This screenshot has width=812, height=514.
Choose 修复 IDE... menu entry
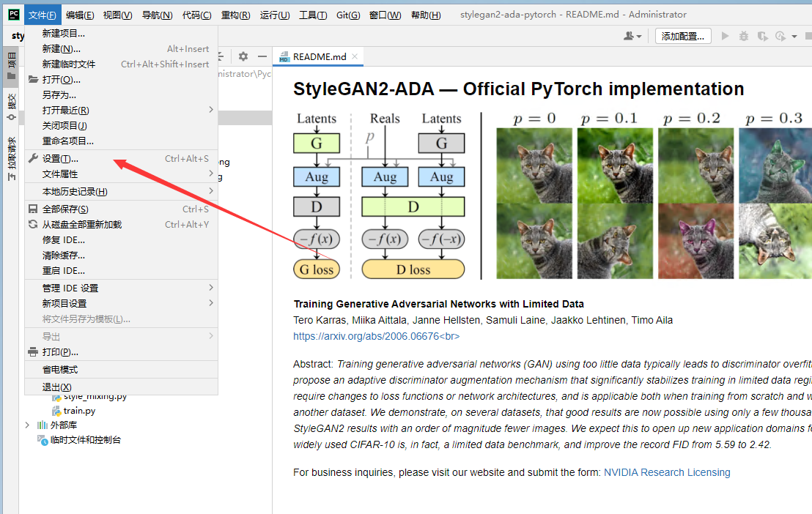coord(121,239)
